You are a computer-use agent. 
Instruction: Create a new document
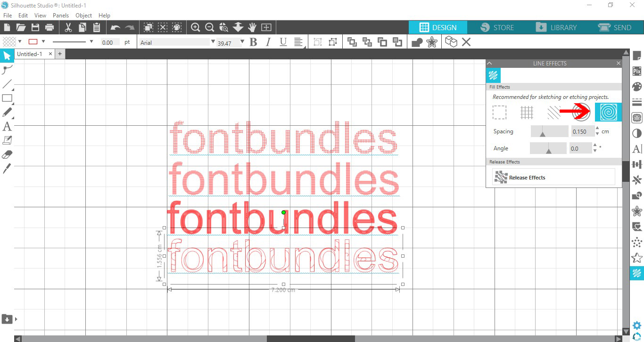[7, 27]
